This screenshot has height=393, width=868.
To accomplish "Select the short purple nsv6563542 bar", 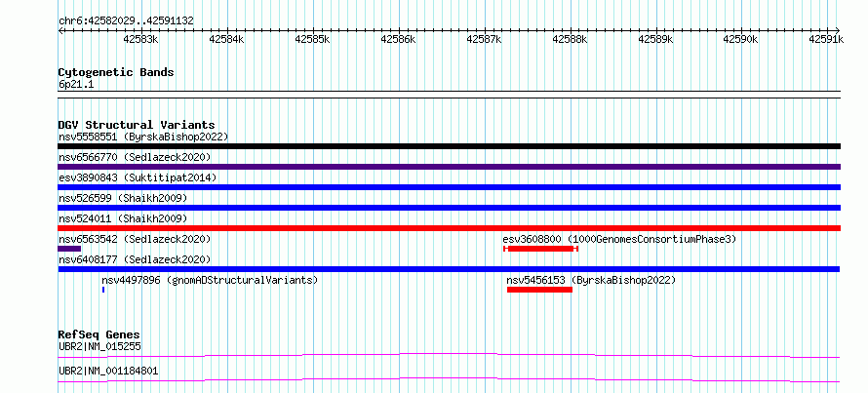I will [x=69, y=249].
